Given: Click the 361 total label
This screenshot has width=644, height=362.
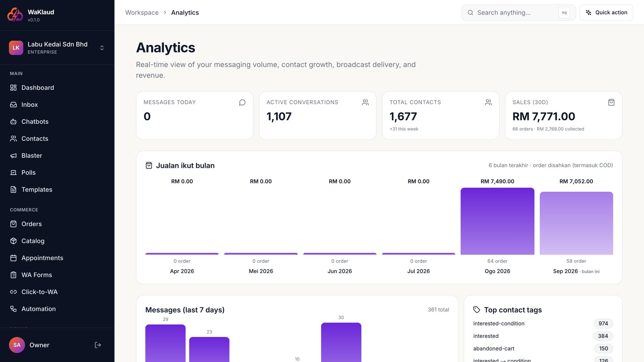Looking at the screenshot, I should (438, 310).
